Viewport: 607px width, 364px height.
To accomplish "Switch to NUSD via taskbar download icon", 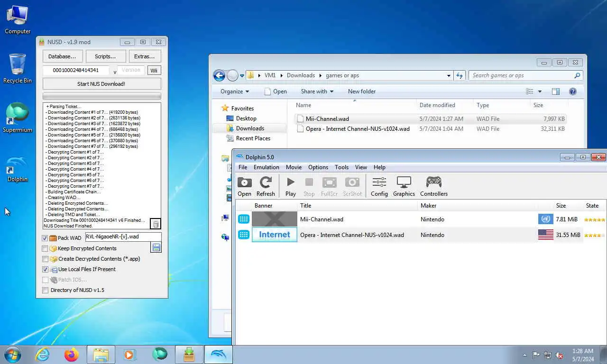I will click(189, 355).
